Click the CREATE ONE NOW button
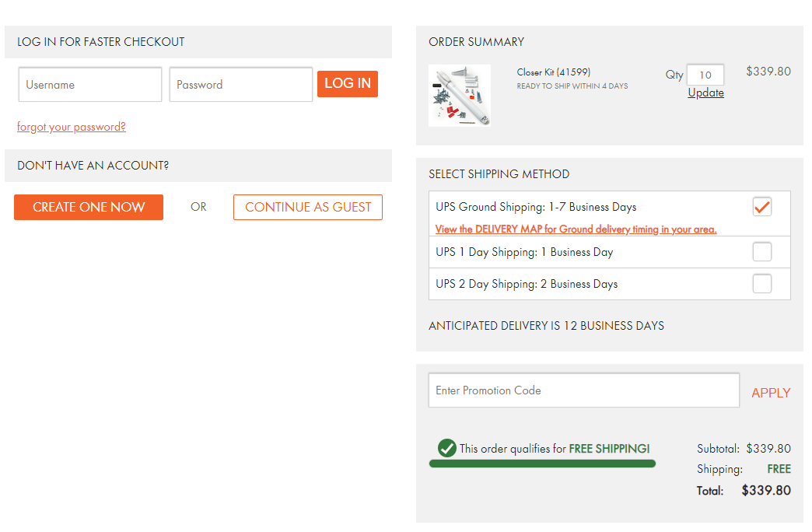 [x=89, y=207]
